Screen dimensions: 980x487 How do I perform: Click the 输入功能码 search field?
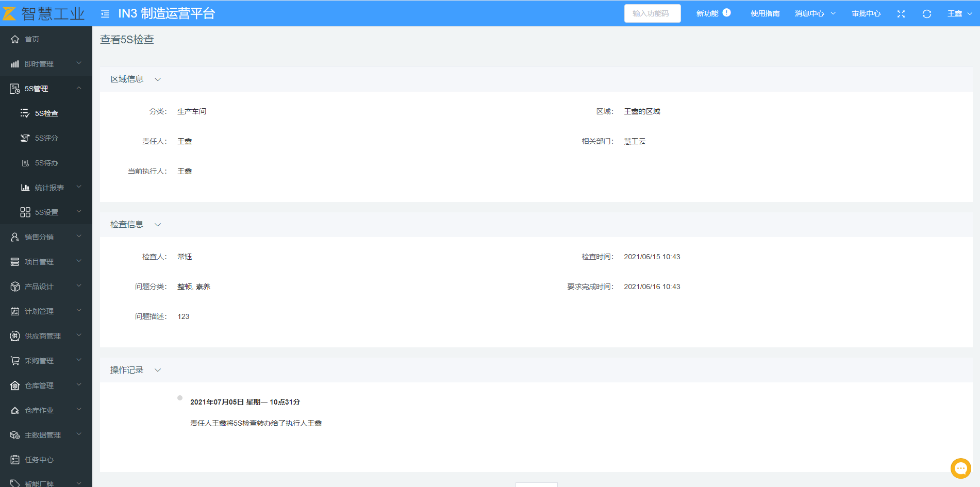point(652,13)
